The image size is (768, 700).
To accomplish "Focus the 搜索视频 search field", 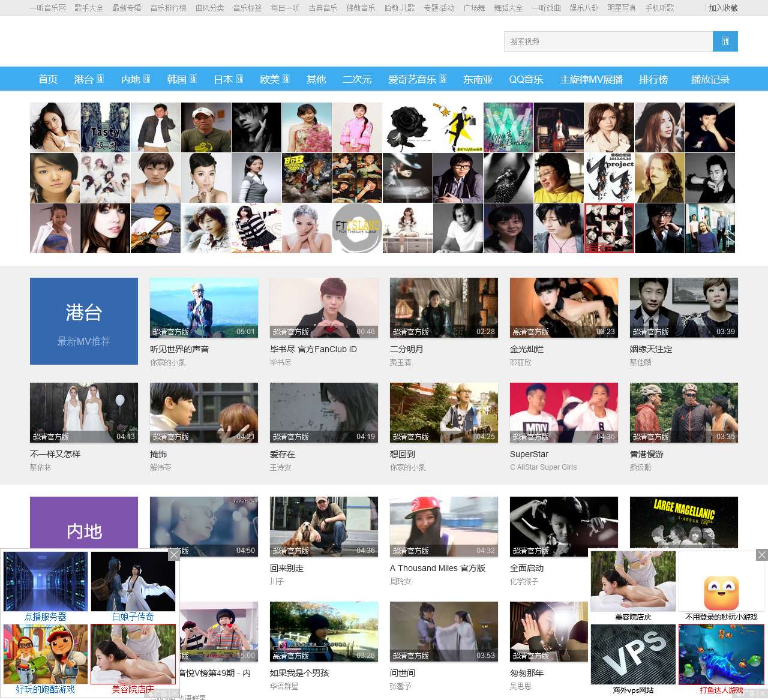I will [x=608, y=41].
